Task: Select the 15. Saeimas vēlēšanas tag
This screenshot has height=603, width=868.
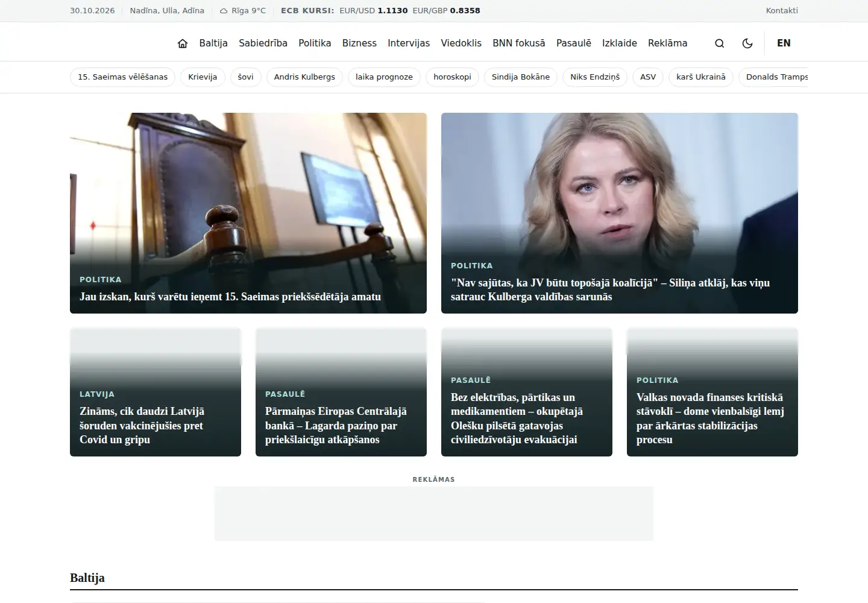Action: point(123,77)
